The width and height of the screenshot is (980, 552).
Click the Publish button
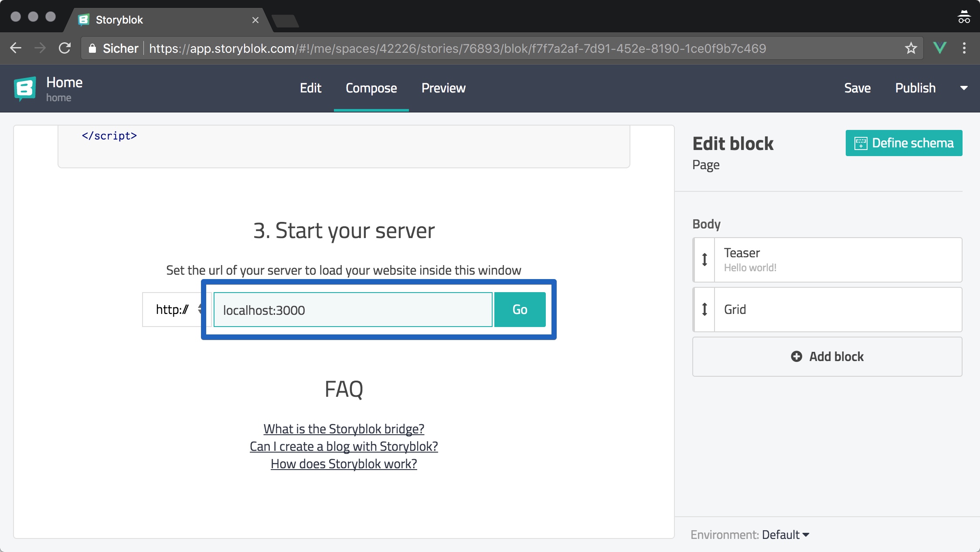(915, 88)
